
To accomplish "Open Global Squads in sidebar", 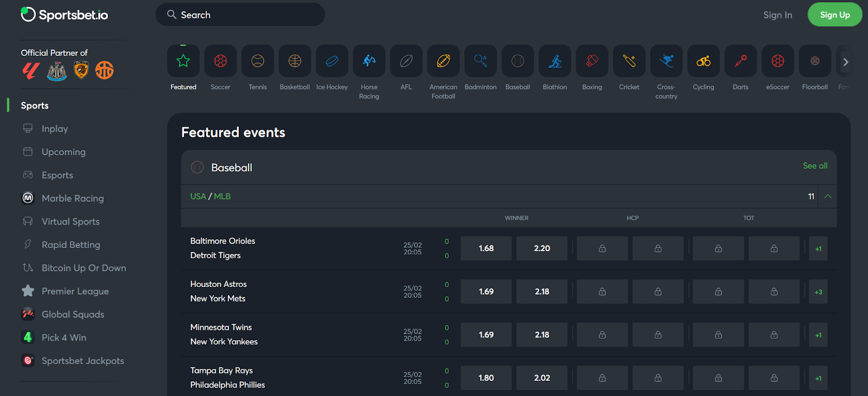I will [x=73, y=314].
